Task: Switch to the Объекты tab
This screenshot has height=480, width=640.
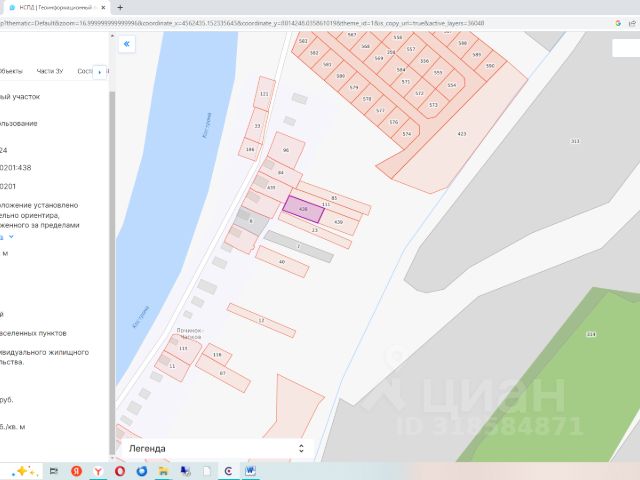Action: coord(11,71)
